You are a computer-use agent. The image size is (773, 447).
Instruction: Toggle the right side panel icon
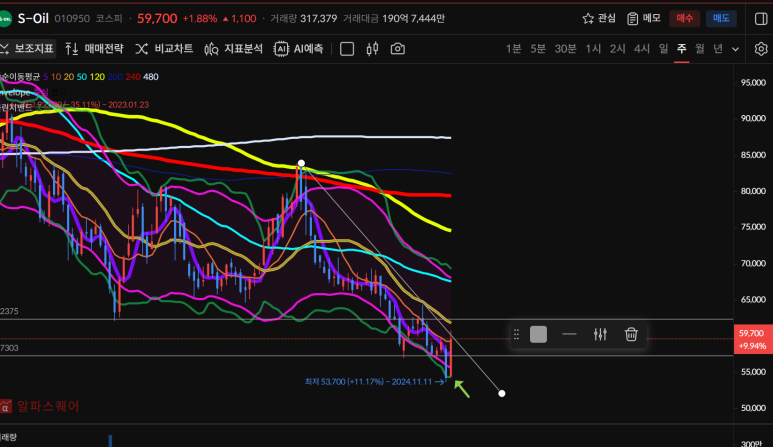761,18
